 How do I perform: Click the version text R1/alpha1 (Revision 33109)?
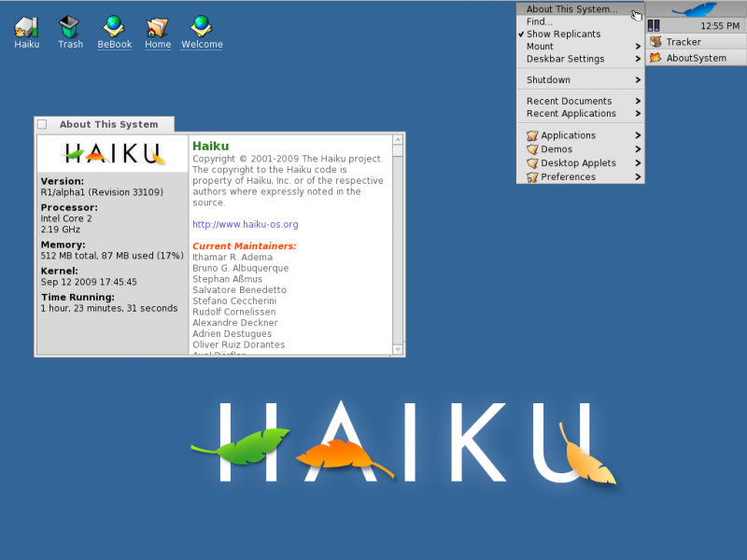[x=102, y=192]
